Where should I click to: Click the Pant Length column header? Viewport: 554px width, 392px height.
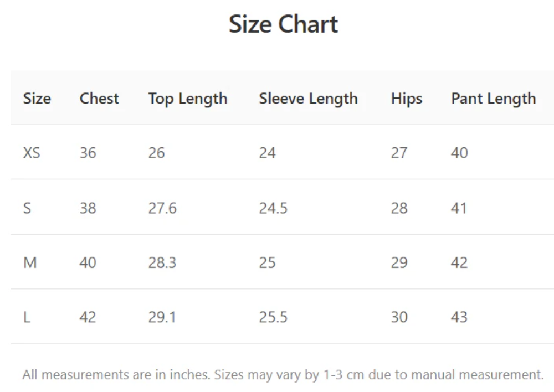coord(493,99)
